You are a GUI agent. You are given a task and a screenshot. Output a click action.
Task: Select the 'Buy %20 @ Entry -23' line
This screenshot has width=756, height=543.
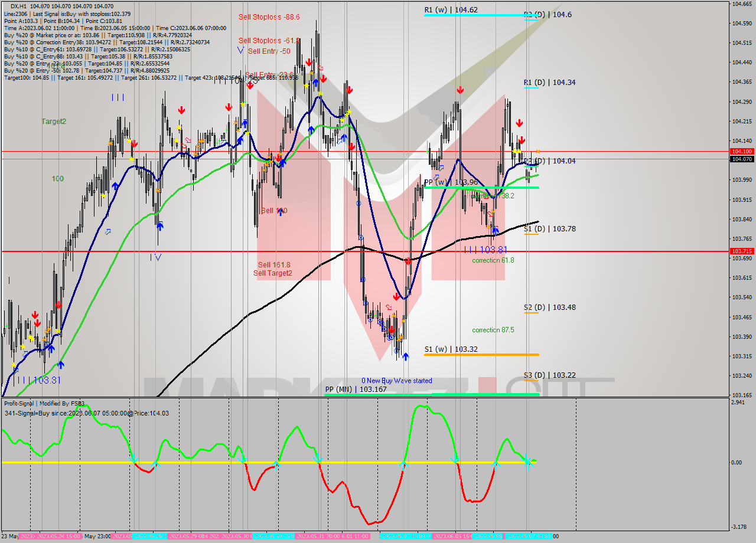[x=87, y=63]
